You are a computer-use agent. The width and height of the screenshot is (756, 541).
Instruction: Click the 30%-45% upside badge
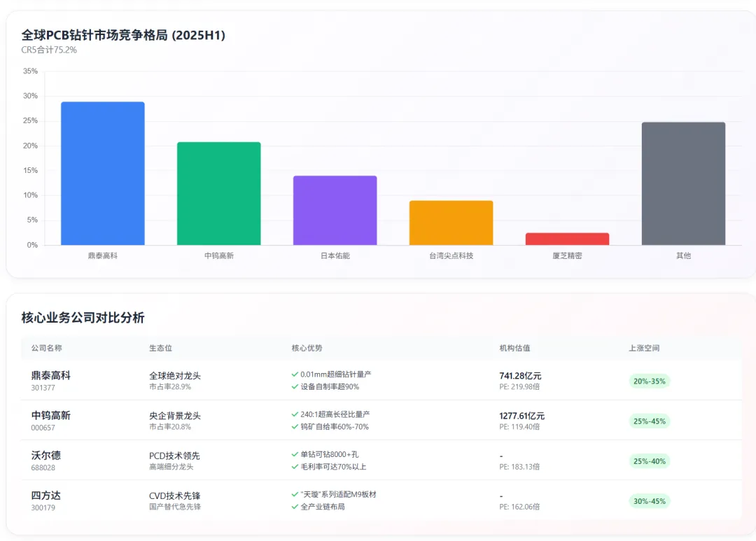650,502
